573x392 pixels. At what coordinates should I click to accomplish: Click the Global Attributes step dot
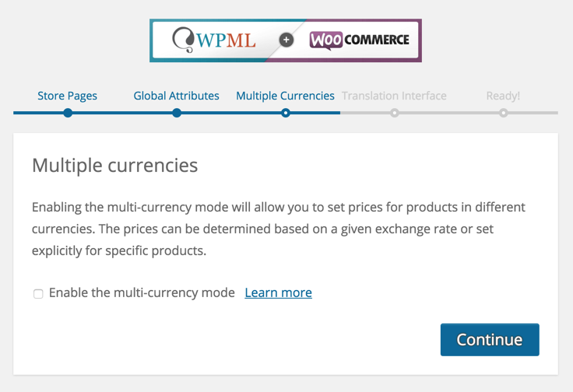point(177,113)
